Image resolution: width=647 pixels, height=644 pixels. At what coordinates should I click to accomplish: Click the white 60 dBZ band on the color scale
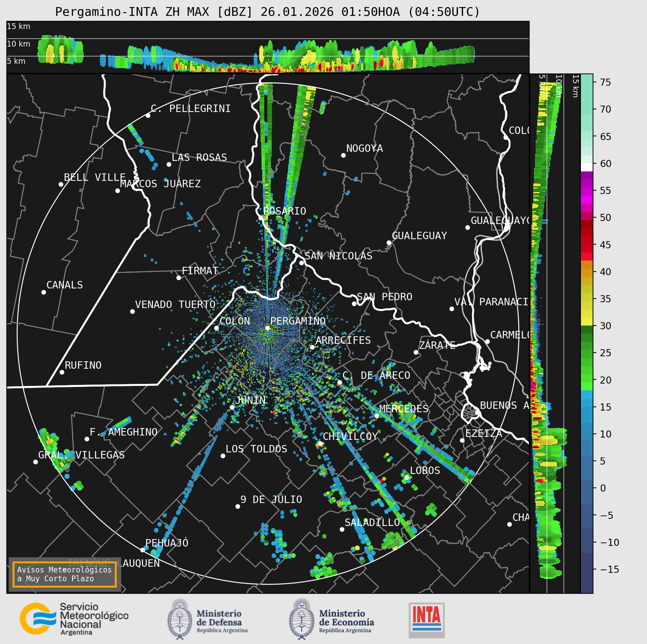[x=587, y=167]
